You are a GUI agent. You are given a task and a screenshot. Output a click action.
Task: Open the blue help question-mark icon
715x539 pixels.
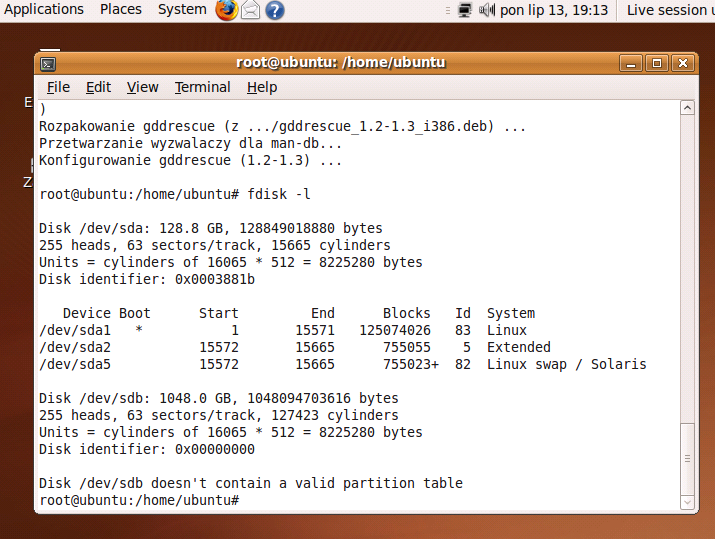[275, 10]
